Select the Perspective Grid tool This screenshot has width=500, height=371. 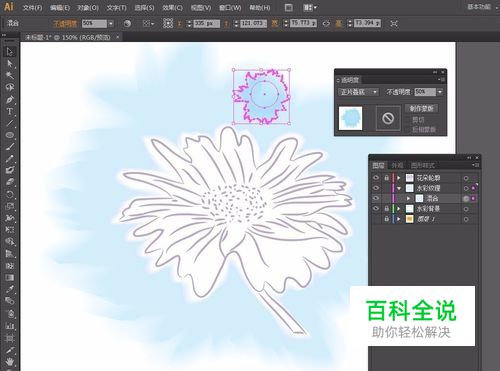(x=9, y=254)
